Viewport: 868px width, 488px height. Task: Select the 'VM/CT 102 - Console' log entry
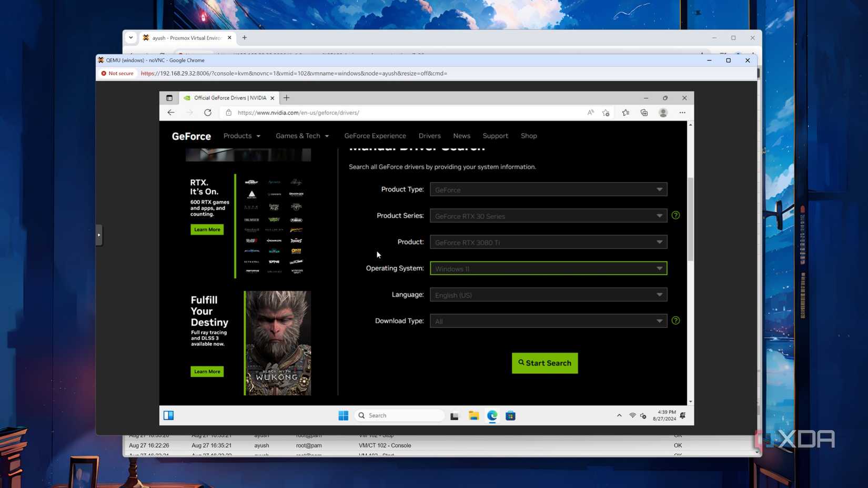(385, 445)
